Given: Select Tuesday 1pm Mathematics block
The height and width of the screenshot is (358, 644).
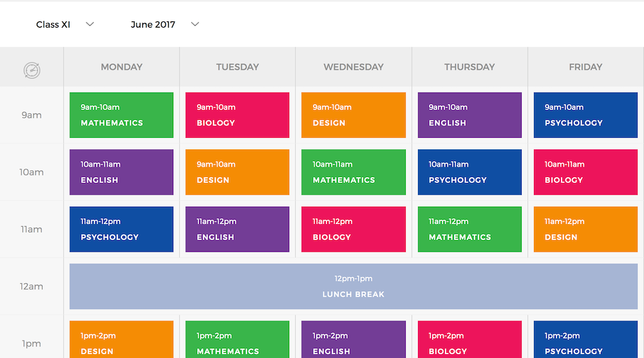Looking at the screenshot, I should (238, 339).
